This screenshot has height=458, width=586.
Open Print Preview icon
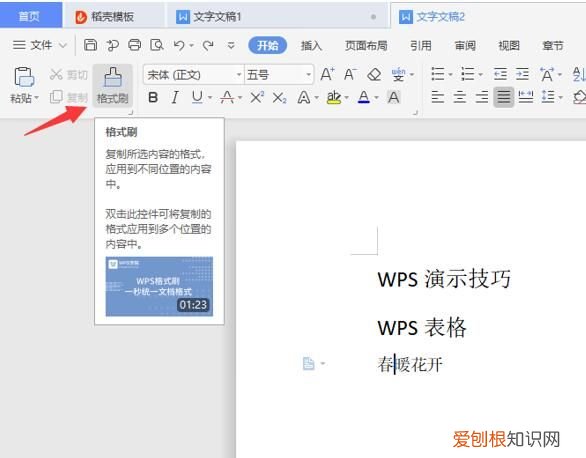[x=157, y=45]
